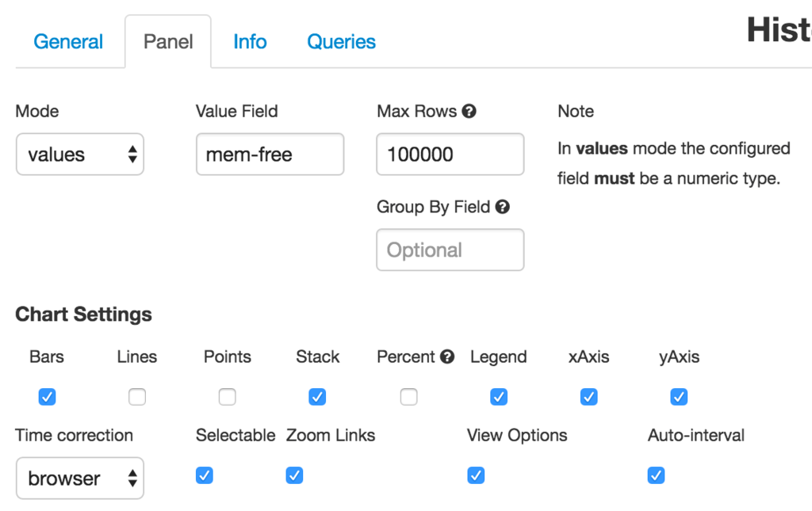
Task: Switch to the General tab
Action: 68,41
